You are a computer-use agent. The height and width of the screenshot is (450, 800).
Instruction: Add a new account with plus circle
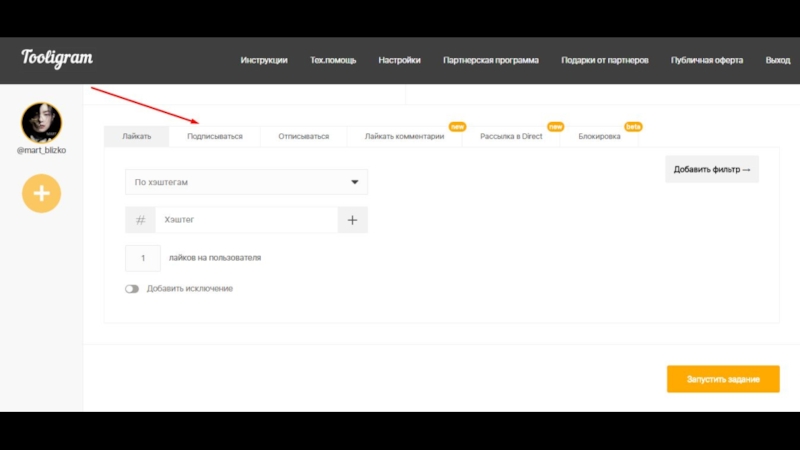pos(41,193)
